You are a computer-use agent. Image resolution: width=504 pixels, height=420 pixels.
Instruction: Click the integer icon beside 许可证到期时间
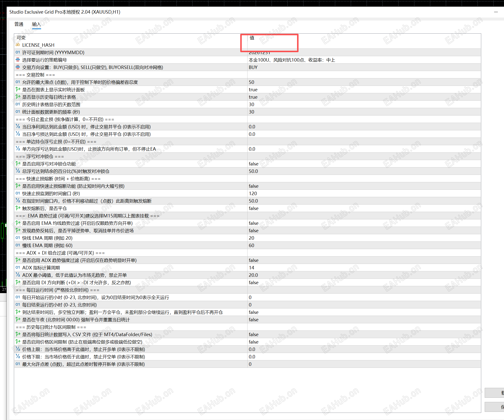pos(18,52)
